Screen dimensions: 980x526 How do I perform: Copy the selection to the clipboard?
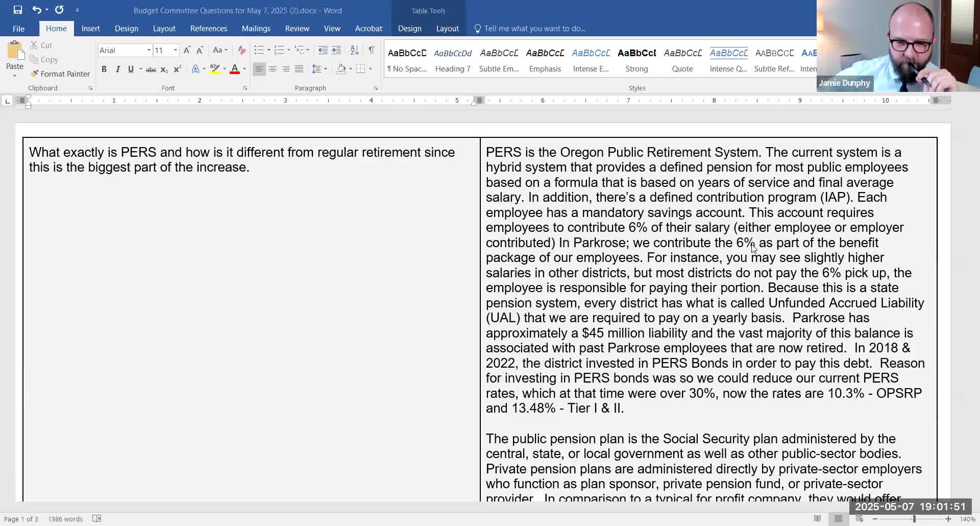[43, 60]
